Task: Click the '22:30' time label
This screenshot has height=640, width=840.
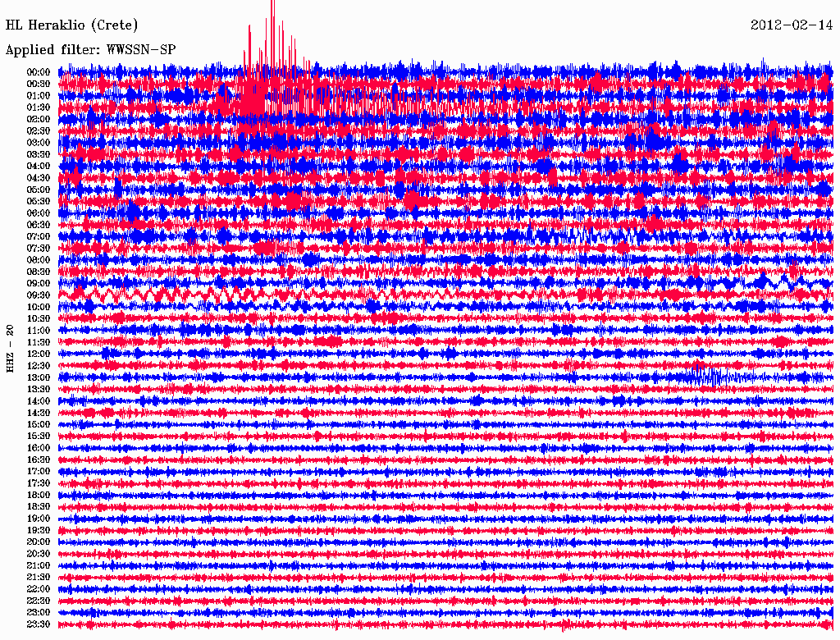Action: tap(39, 601)
